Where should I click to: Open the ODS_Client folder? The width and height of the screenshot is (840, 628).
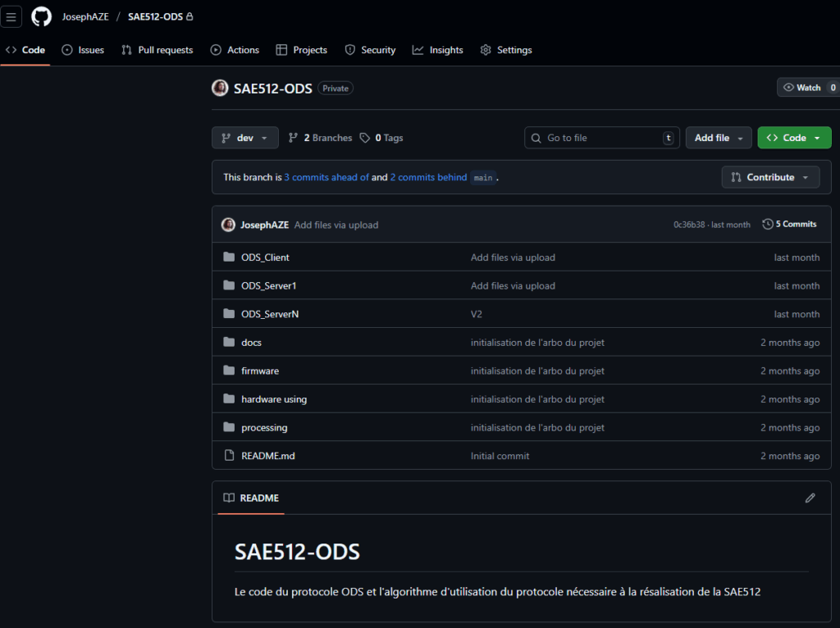point(265,257)
